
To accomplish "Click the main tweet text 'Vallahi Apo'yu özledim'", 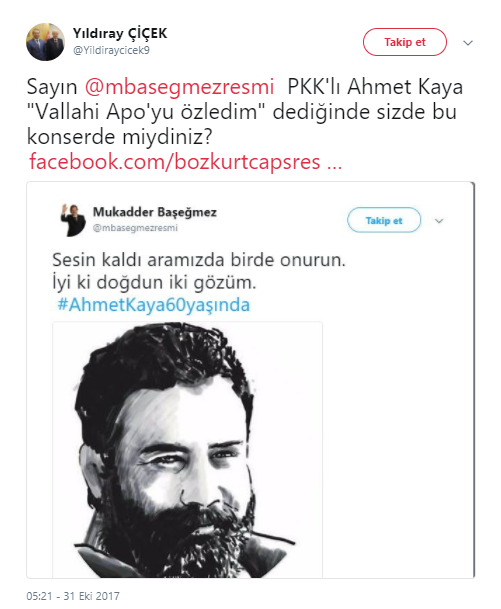I will click(147, 112).
